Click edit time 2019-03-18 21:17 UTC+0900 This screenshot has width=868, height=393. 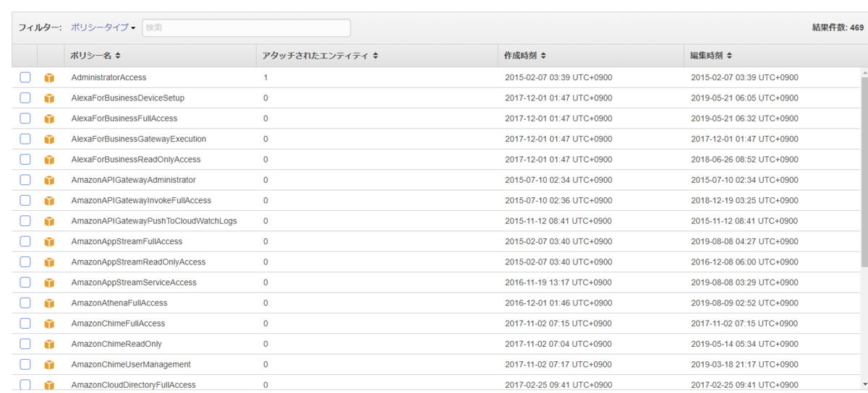click(744, 365)
